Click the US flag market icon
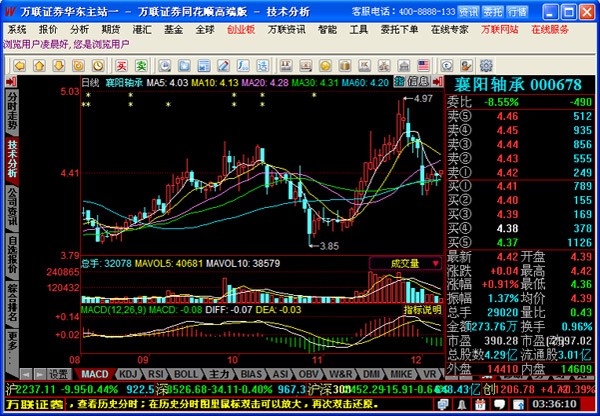The width and height of the screenshot is (600, 416). point(423,66)
